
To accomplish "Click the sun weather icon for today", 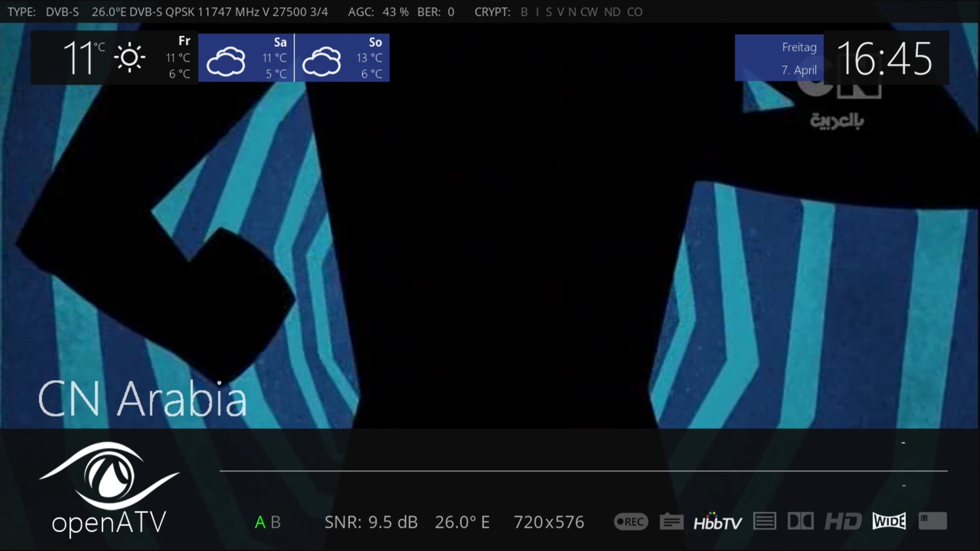I will pyautogui.click(x=130, y=57).
